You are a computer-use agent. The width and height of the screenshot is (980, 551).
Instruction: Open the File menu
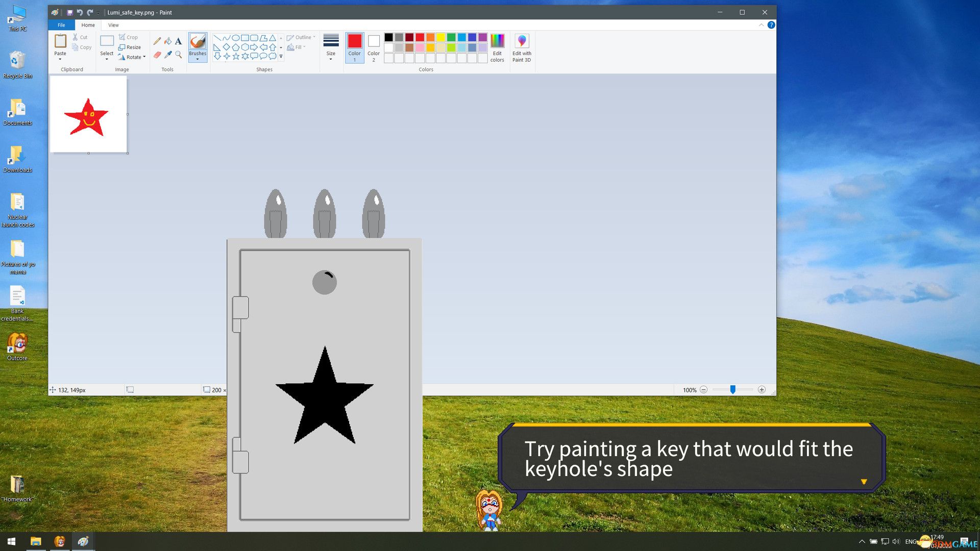pos(61,24)
